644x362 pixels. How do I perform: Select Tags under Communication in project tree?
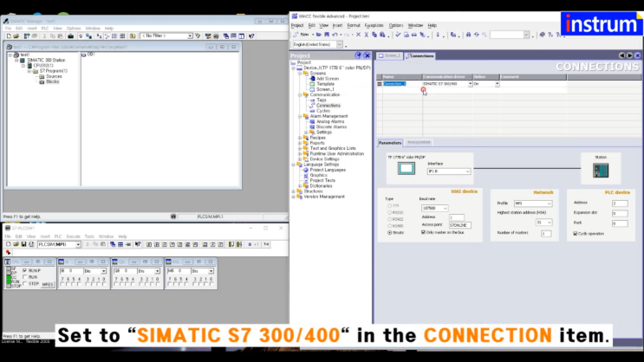tap(322, 100)
